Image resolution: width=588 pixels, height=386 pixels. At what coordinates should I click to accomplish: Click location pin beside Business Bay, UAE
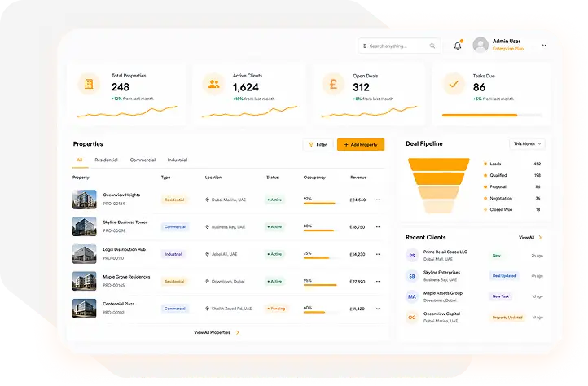[x=207, y=227]
